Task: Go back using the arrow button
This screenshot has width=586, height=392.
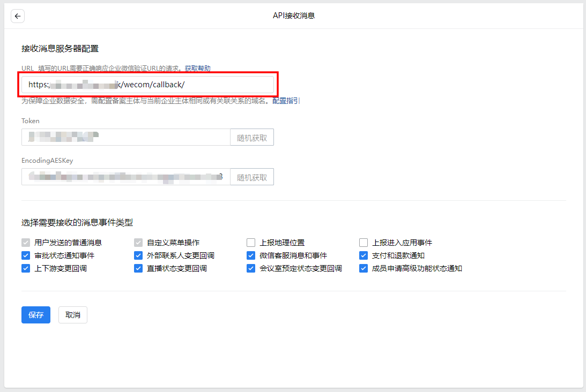Action: point(18,16)
